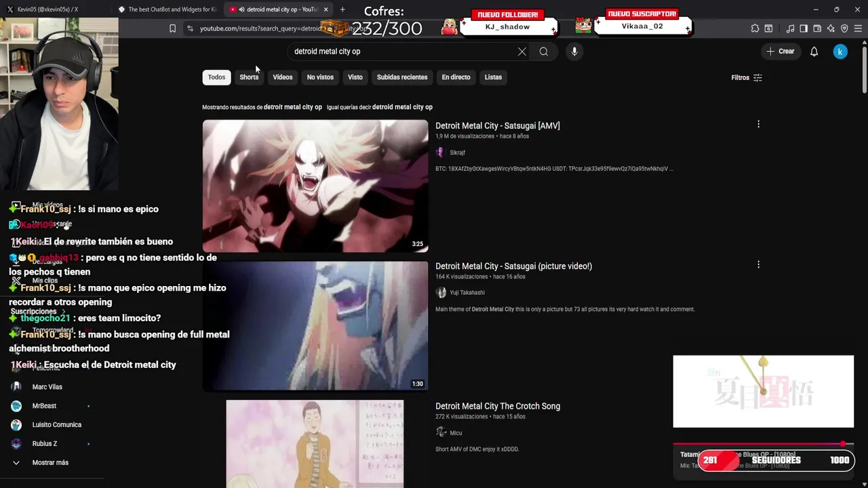Viewport: 868px width, 488px height.
Task: Select the No vistos filter chip
Action: 320,77
